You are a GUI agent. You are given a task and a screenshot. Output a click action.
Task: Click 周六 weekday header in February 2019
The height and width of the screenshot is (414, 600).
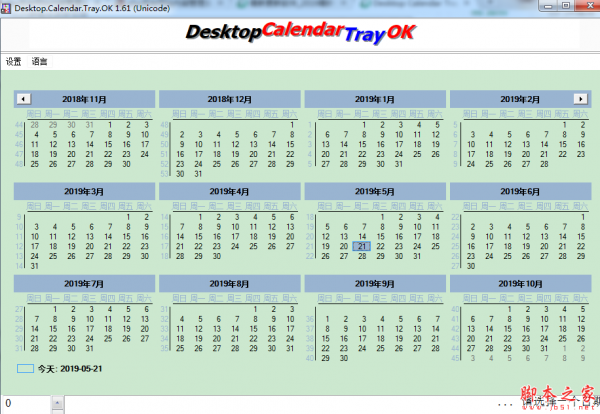pyautogui.click(x=580, y=114)
